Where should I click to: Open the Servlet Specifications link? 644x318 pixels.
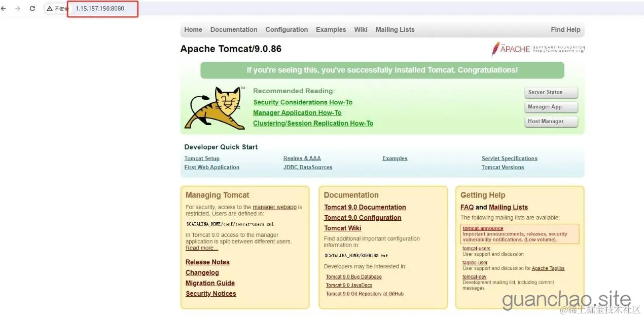point(510,158)
